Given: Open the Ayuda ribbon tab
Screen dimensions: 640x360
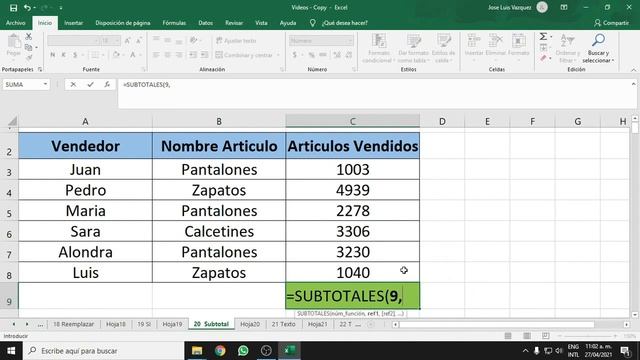Looking at the screenshot, I should coord(288,23).
